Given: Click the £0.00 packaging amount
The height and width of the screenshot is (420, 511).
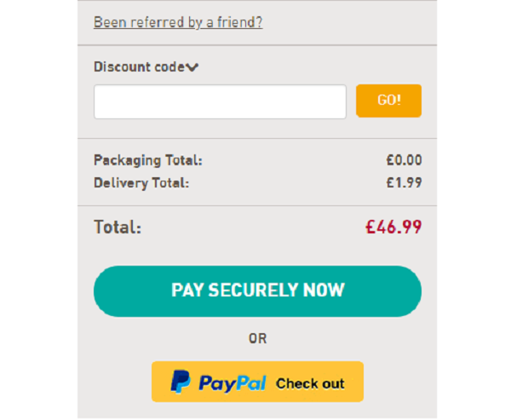Looking at the screenshot, I should (x=404, y=160).
